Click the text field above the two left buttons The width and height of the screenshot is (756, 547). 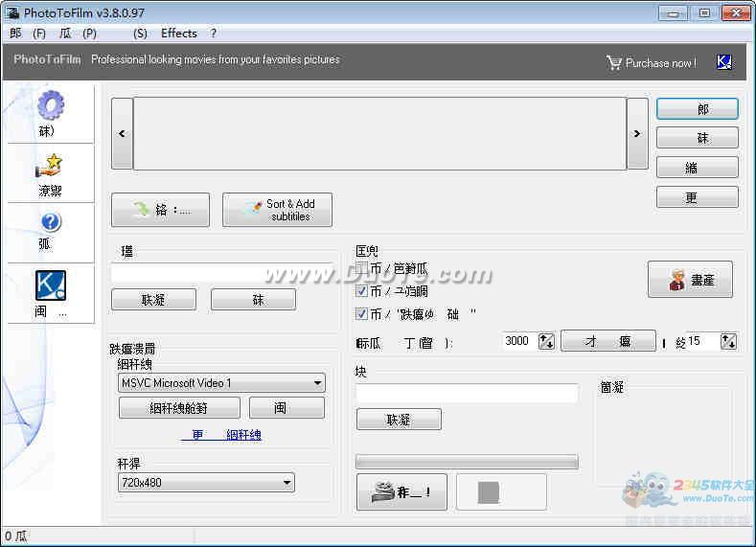(x=221, y=273)
